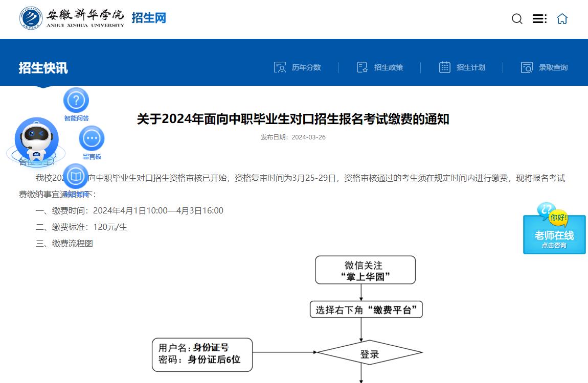Click the 招生政策 document icon

362,67
